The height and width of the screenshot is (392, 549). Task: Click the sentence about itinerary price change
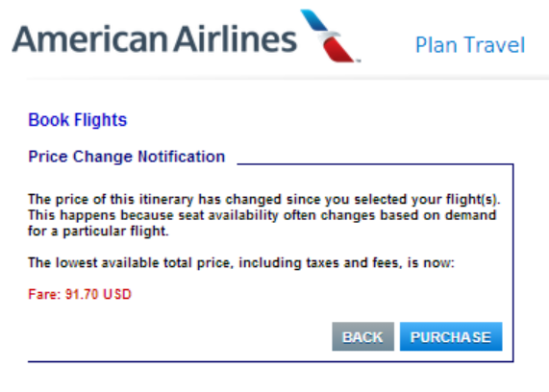(264, 199)
